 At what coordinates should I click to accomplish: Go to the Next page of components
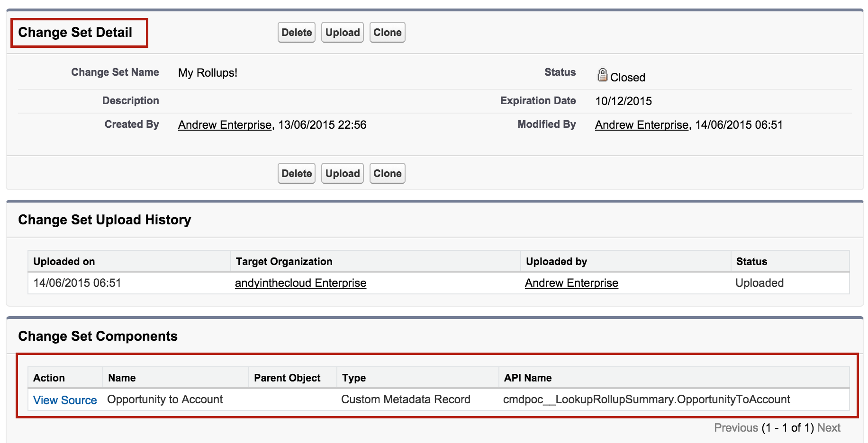[829, 428]
